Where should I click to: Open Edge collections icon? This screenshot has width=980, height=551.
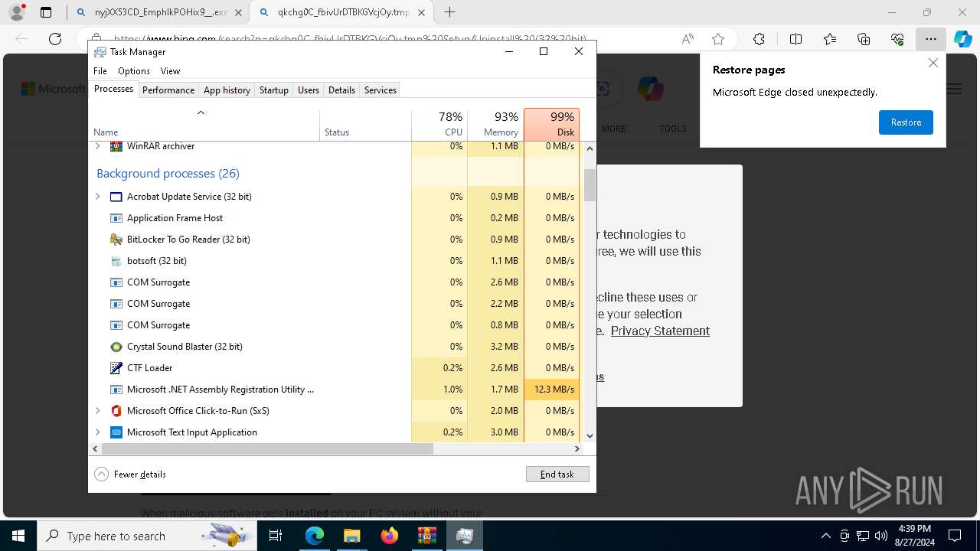[864, 39]
